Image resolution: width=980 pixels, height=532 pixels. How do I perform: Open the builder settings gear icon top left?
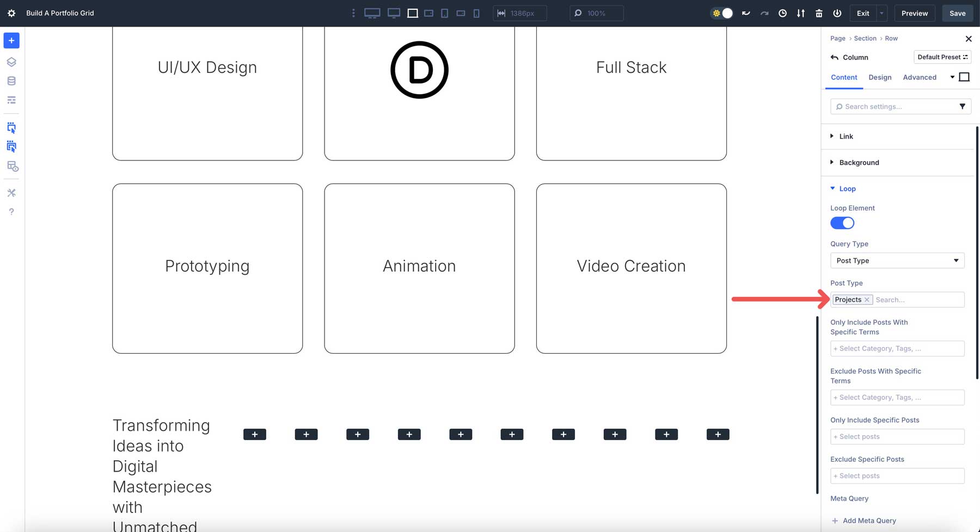[x=11, y=13]
